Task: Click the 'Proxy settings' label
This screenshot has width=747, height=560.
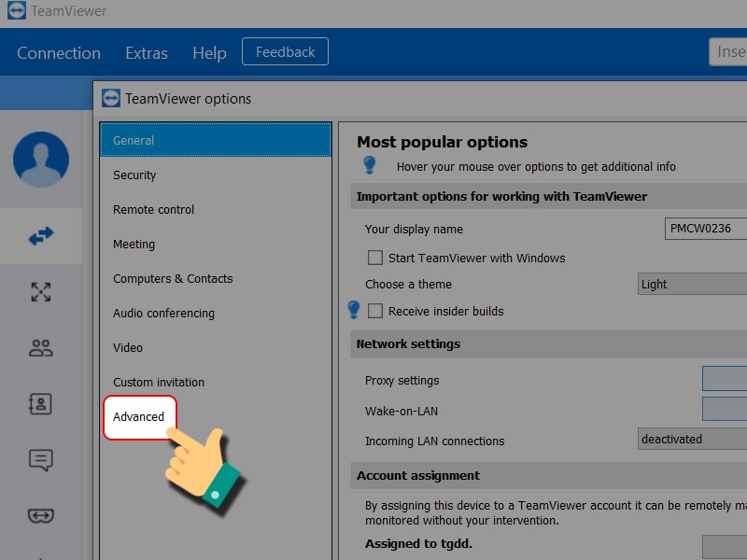Action: 402,381
